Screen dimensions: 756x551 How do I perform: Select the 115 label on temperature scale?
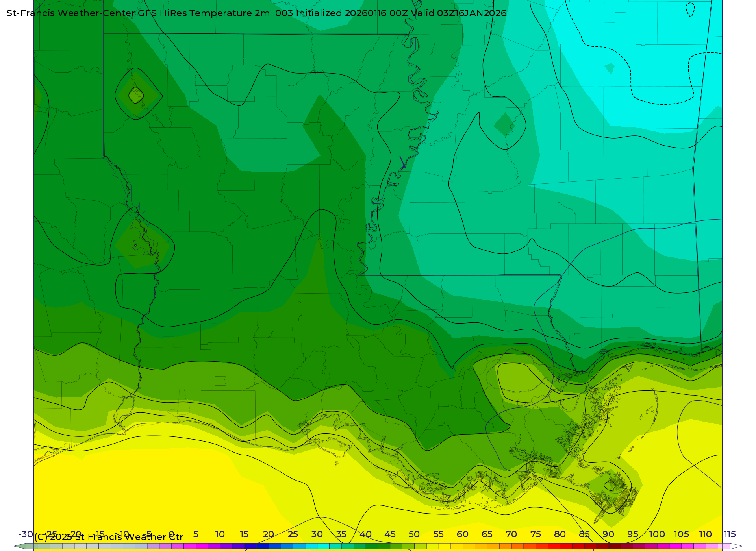tap(730, 534)
